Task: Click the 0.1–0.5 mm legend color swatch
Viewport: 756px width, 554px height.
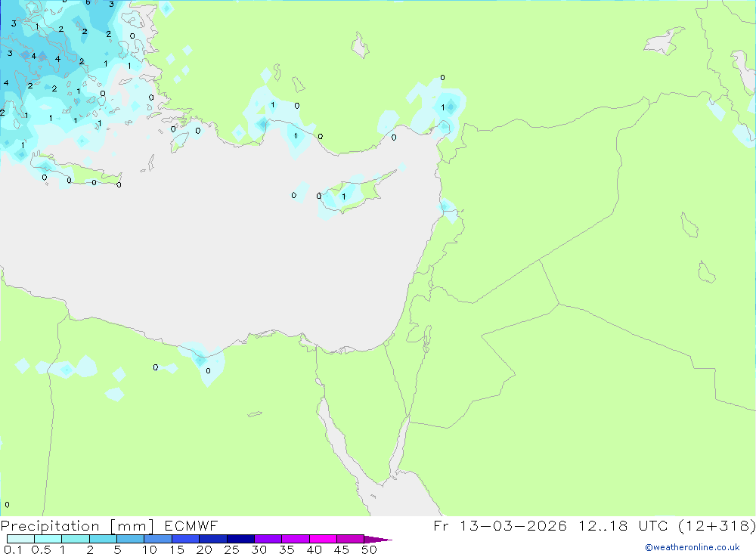Action: [x=20, y=539]
